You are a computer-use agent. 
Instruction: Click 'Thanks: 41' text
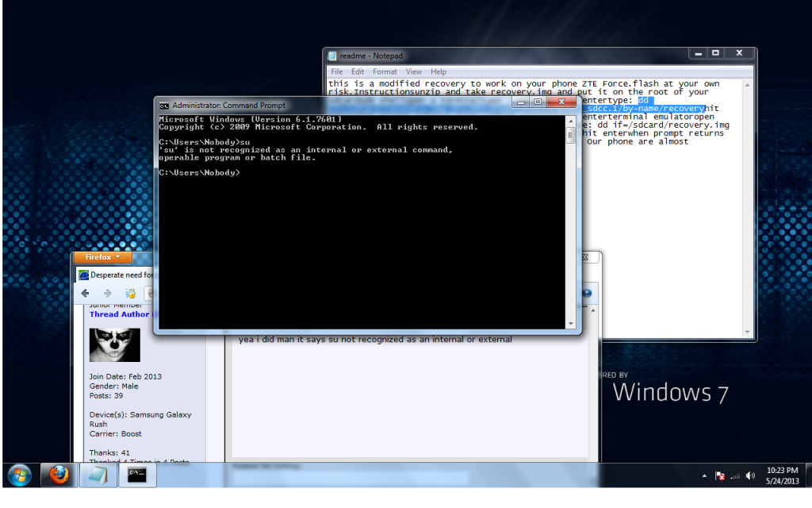[109, 453]
